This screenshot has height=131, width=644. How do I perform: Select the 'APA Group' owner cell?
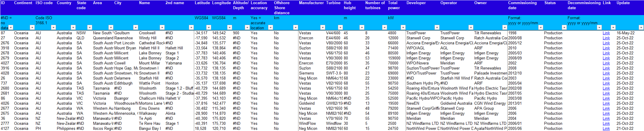(x=490, y=109)
